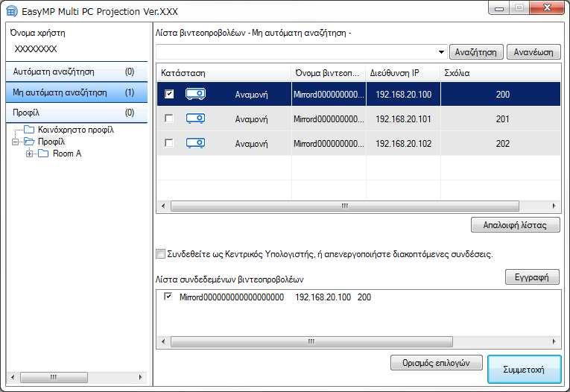Open Ορισμός επιλογών options
Image resolution: width=570 pixels, height=392 pixels.
point(436,362)
